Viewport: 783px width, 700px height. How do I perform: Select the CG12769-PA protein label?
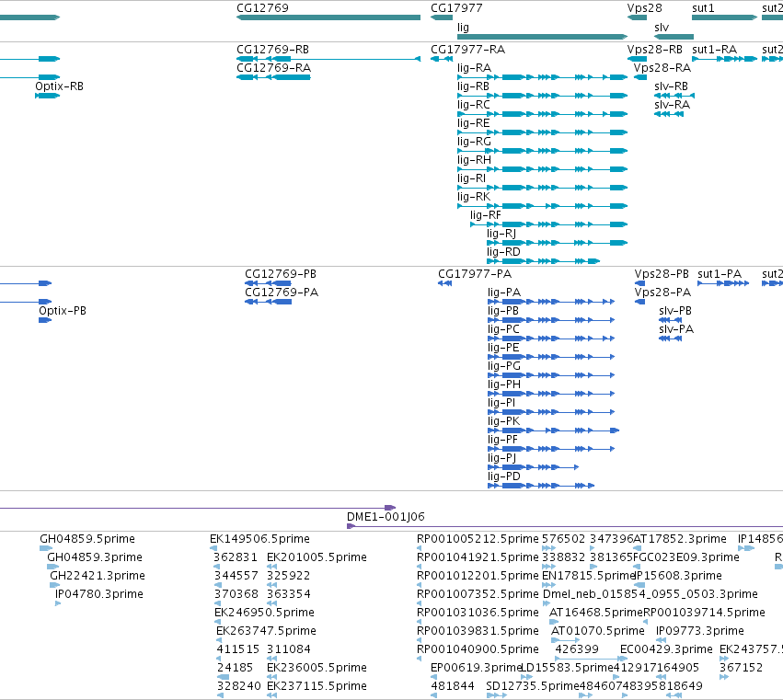click(282, 293)
